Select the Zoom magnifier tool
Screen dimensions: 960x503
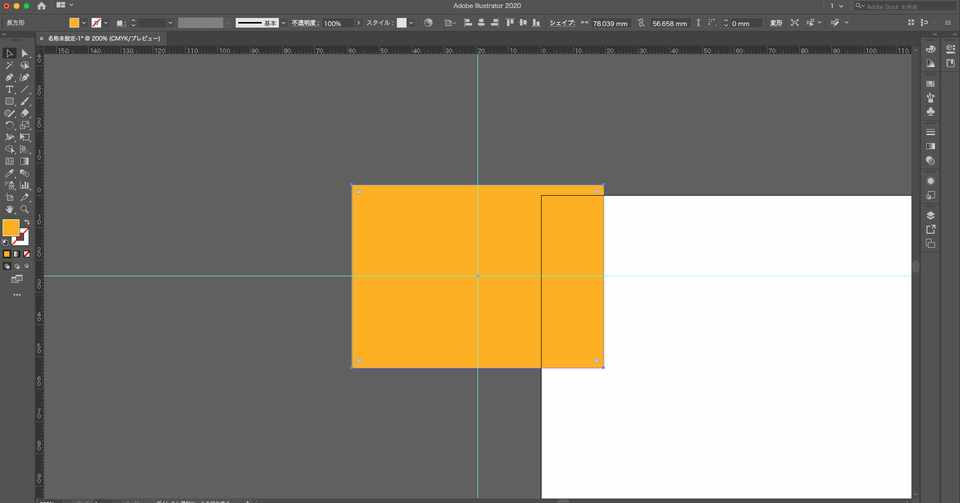24,209
